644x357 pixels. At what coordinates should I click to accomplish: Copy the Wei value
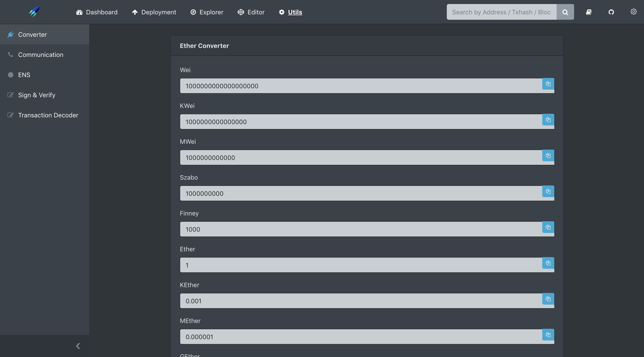[548, 84]
